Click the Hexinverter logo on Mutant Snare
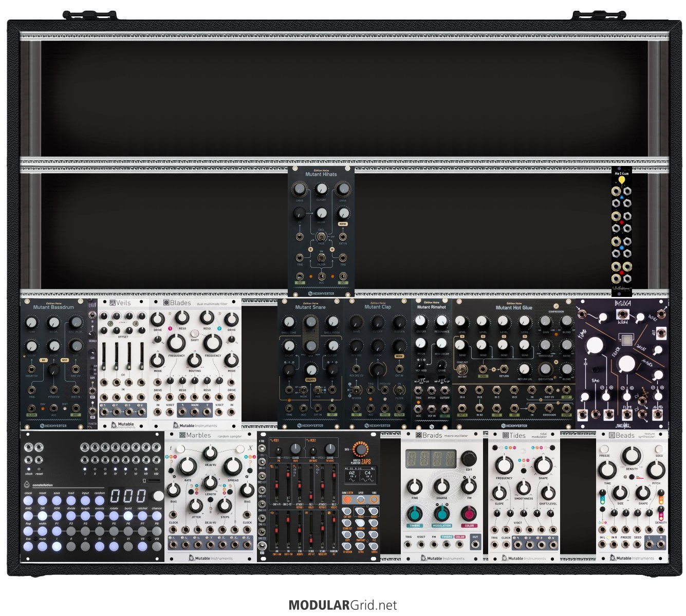686x616 pixels. pyautogui.click(x=310, y=425)
